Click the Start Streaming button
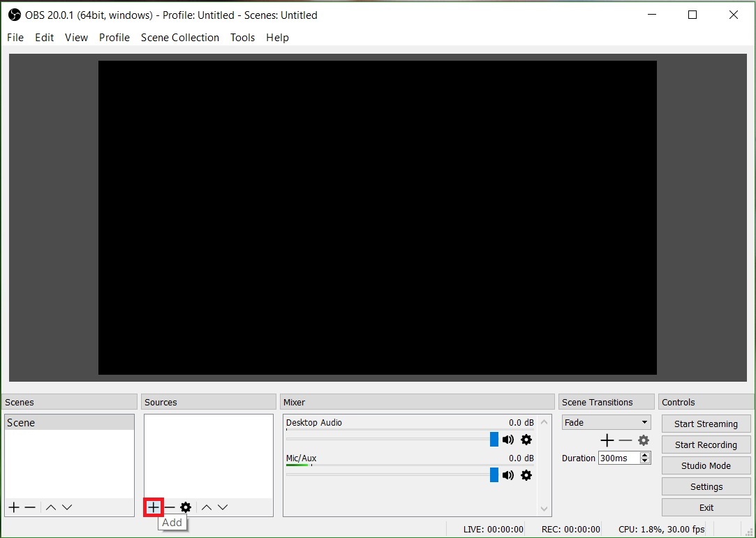Image resolution: width=756 pixels, height=538 pixels. (x=706, y=424)
